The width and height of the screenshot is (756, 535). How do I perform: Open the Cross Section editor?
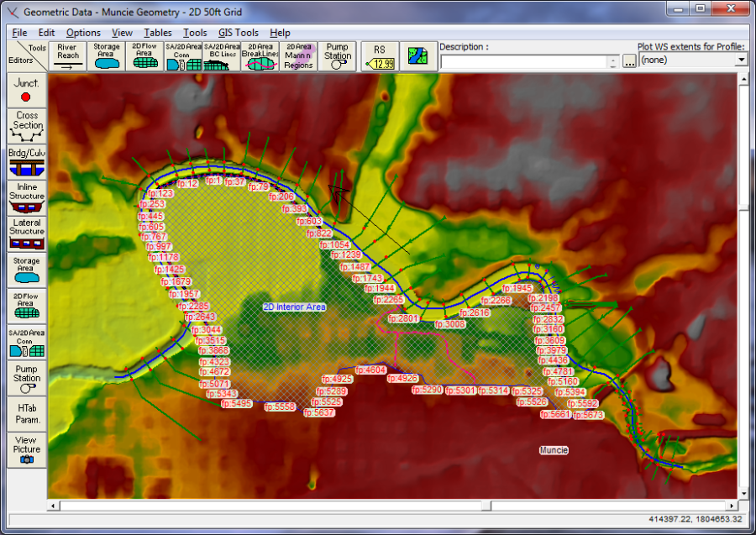[x=25, y=124]
